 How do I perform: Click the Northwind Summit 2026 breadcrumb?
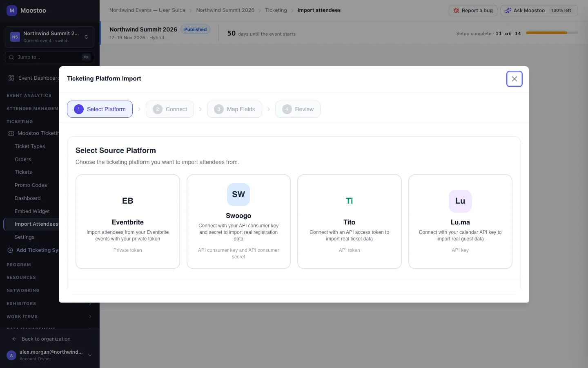click(225, 10)
